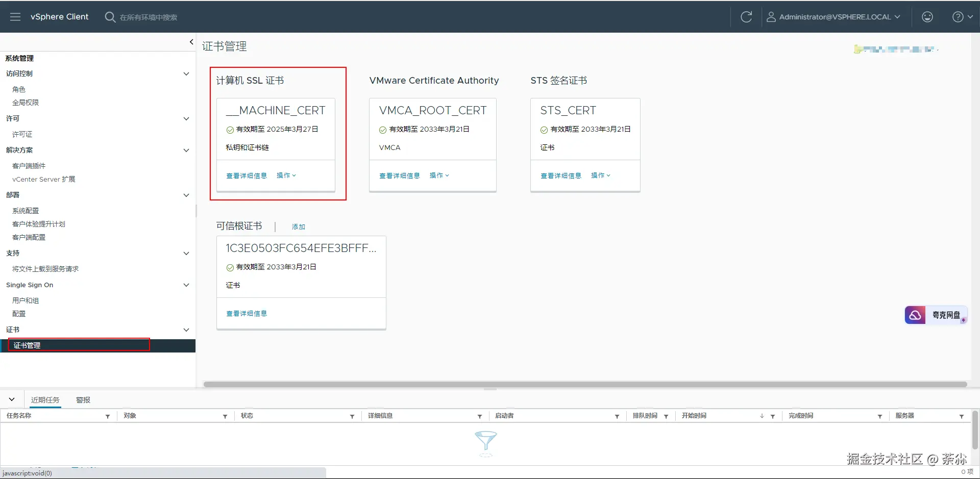
Task: Collapse the Single Sign On section
Action: tap(186, 285)
